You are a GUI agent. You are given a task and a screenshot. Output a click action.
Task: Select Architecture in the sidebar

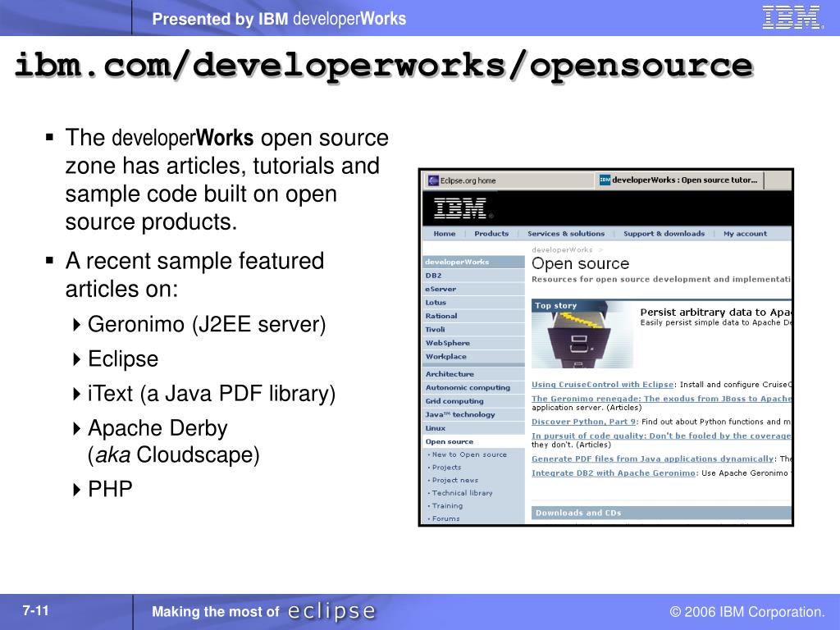click(x=473, y=374)
